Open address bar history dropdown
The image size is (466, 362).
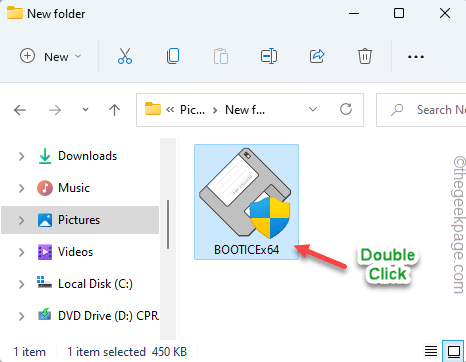[313, 109]
